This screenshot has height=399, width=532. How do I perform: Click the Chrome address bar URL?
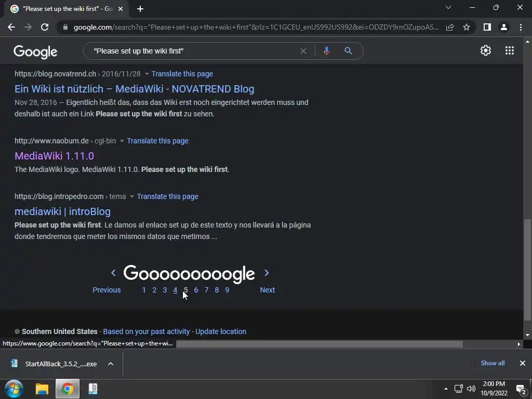256,27
